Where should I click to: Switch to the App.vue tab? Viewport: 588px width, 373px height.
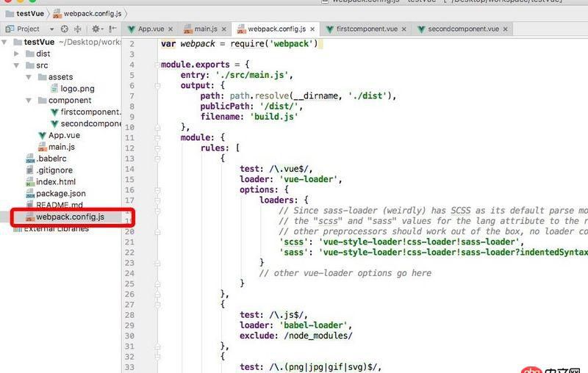click(151, 29)
